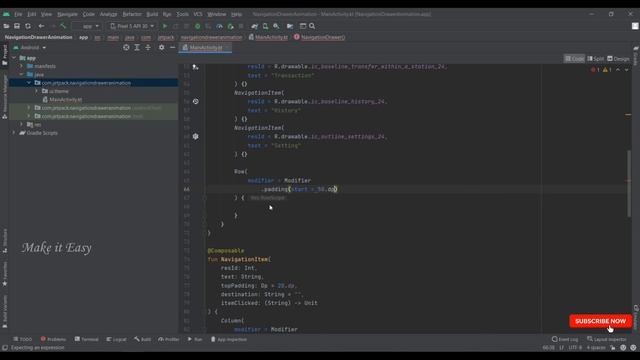Viewport: 640px width, 360px height.
Task: Click Expand All in project panel
Action: pos(137,48)
